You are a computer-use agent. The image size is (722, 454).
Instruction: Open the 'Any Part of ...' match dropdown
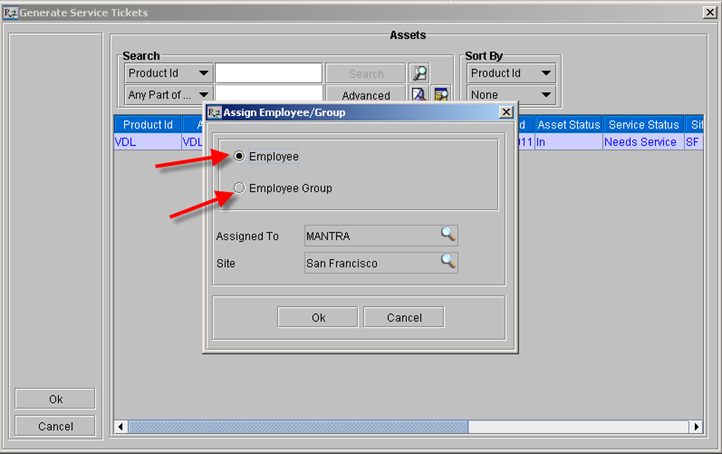169,94
